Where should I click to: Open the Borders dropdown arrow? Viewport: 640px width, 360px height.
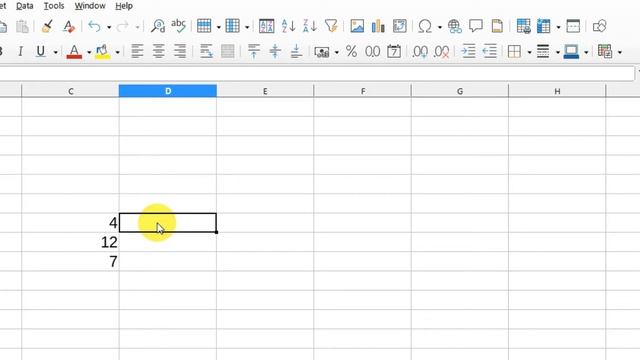click(529, 52)
